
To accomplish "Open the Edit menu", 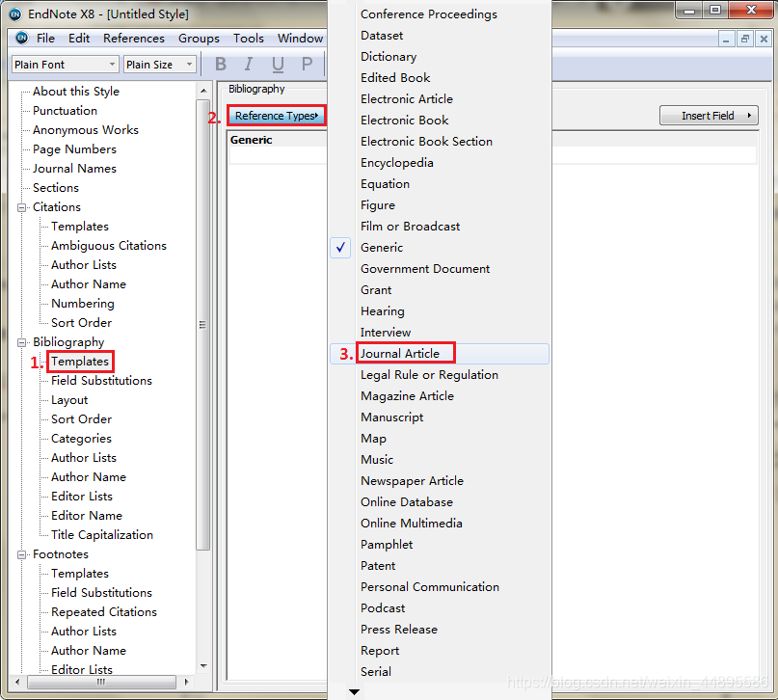I will point(79,39).
